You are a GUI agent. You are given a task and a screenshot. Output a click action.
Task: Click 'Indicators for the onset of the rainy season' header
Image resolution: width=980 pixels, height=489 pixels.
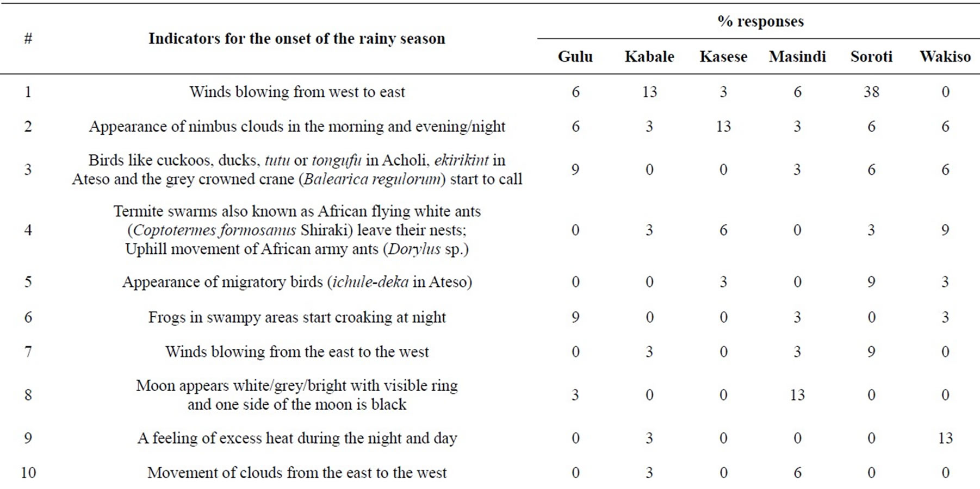pyautogui.click(x=297, y=39)
